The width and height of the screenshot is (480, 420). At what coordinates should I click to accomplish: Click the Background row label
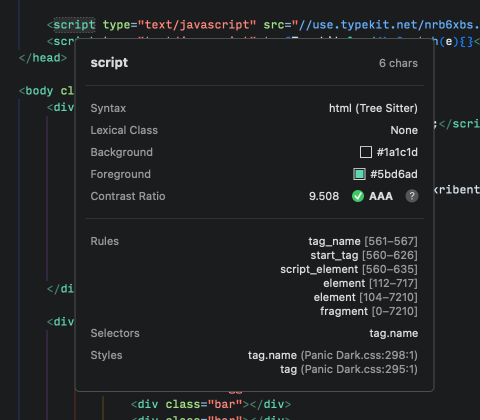click(121, 152)
